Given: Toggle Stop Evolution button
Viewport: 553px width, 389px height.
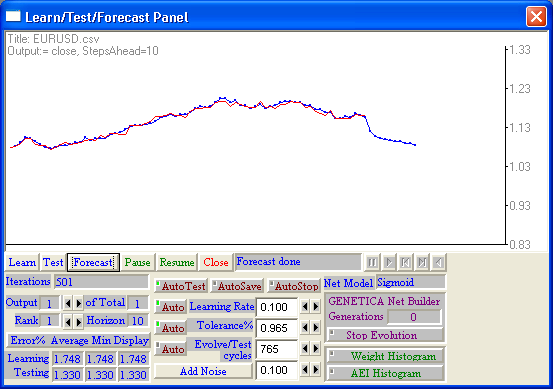Looking at the screenshot, I should coord(385,335).
